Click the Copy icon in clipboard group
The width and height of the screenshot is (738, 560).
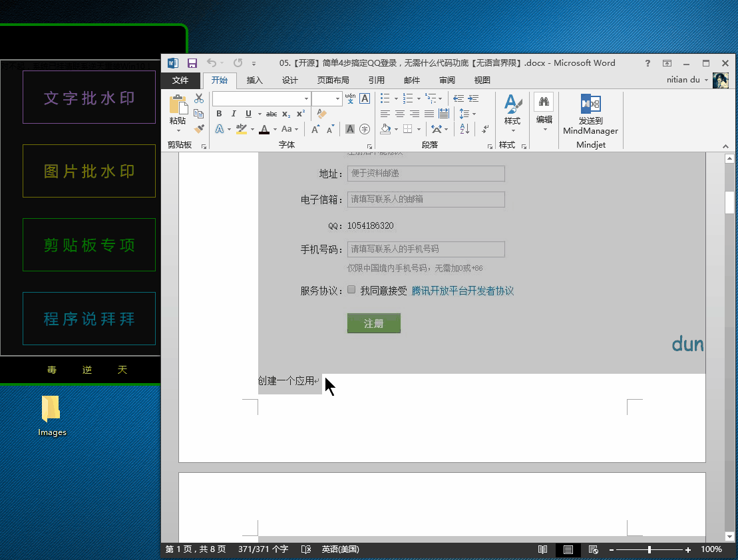coord(198,114)
